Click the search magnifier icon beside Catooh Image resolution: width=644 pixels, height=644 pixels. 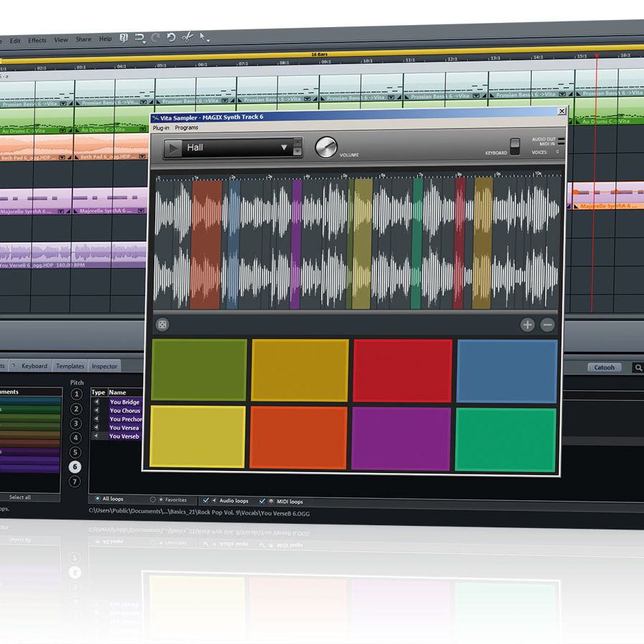638,368
